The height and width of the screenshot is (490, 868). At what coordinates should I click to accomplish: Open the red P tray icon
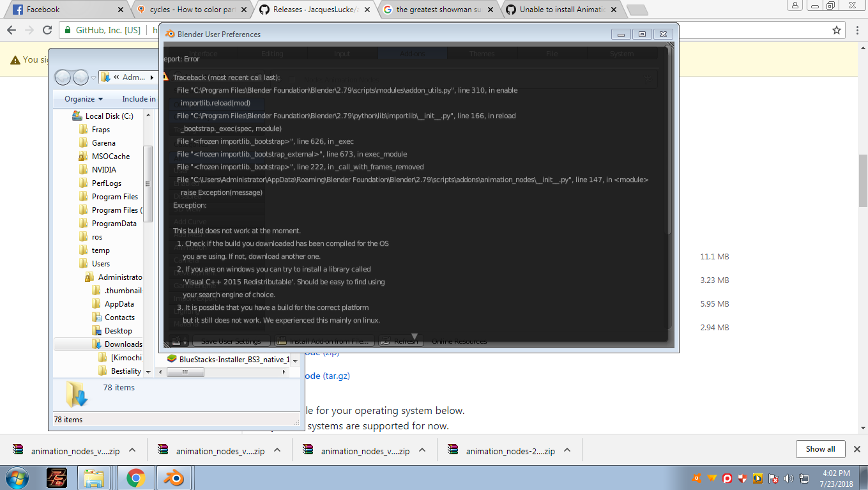tap(727, 478)
